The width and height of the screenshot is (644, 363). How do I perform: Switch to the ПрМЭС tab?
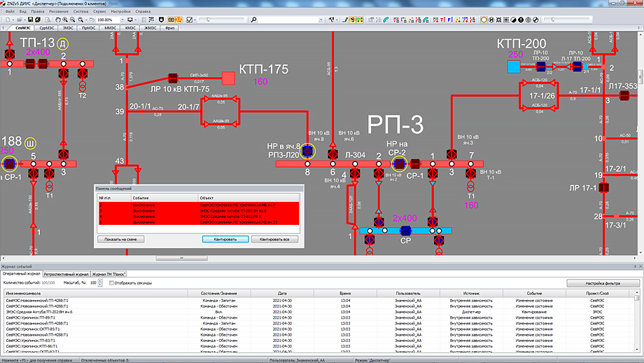pos(87,28)
